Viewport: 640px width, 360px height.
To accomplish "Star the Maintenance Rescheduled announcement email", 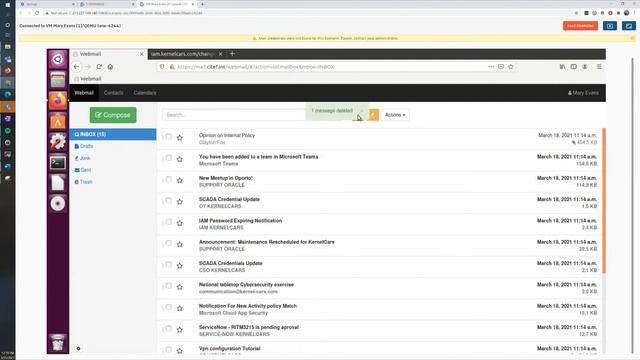I will [180, 244].
